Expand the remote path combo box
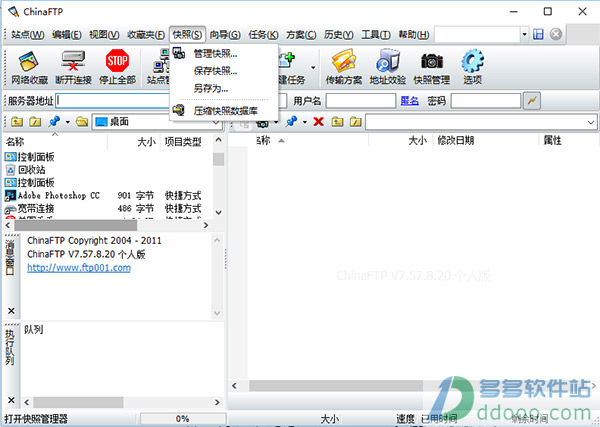 tap(590, 122)
